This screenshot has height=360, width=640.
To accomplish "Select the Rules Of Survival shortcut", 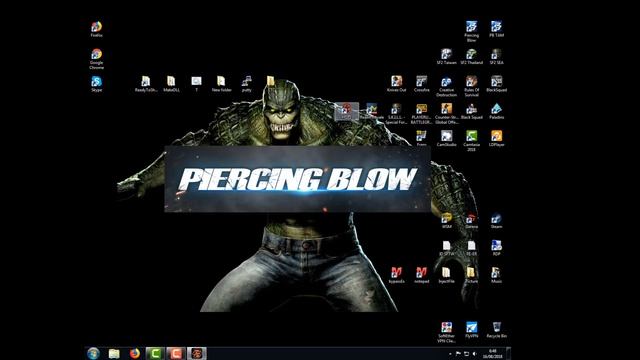I will (471, 86).
